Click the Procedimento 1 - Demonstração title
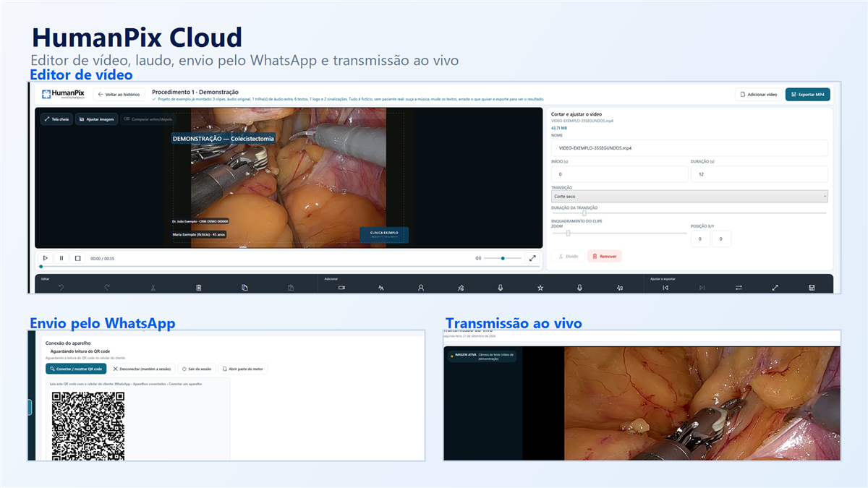 pos(195,92)
